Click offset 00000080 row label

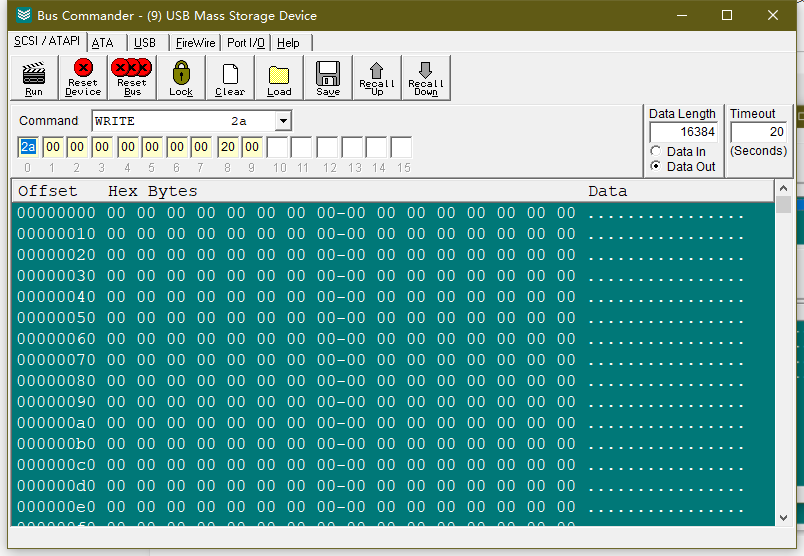(x=56, y=381)
